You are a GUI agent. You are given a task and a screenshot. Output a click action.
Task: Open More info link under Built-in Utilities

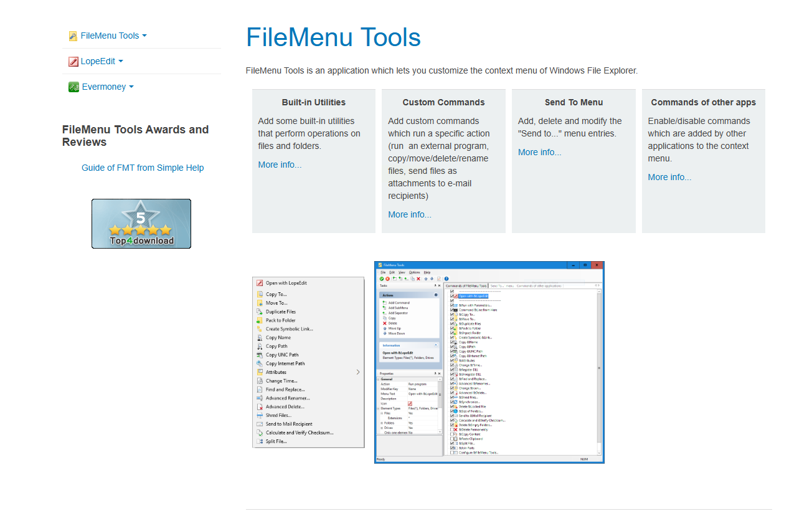tap(280, 165)
